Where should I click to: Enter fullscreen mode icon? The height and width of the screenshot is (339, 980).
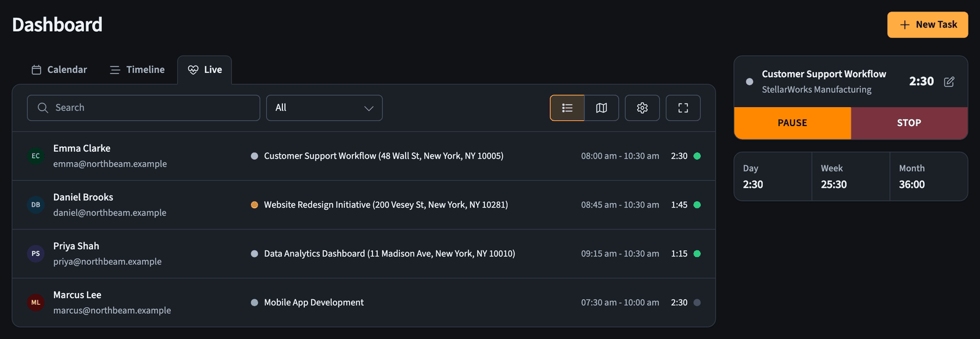[683, 108]
